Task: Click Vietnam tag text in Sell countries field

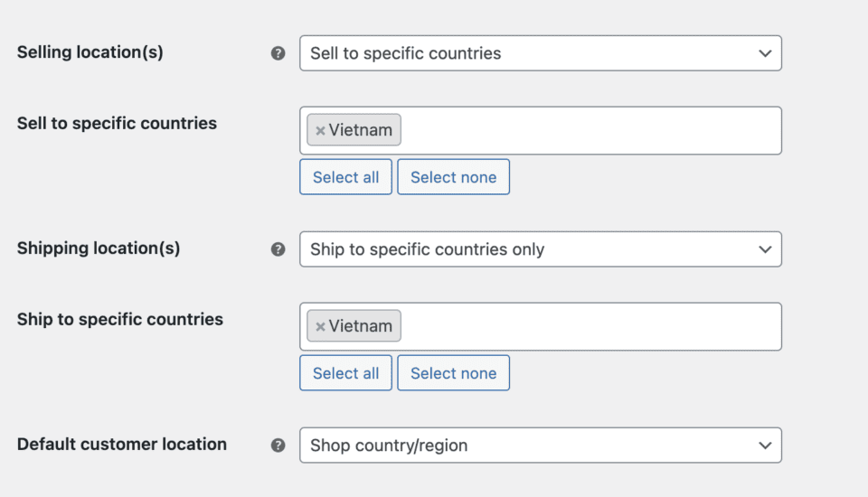Action: pos(361,130)
